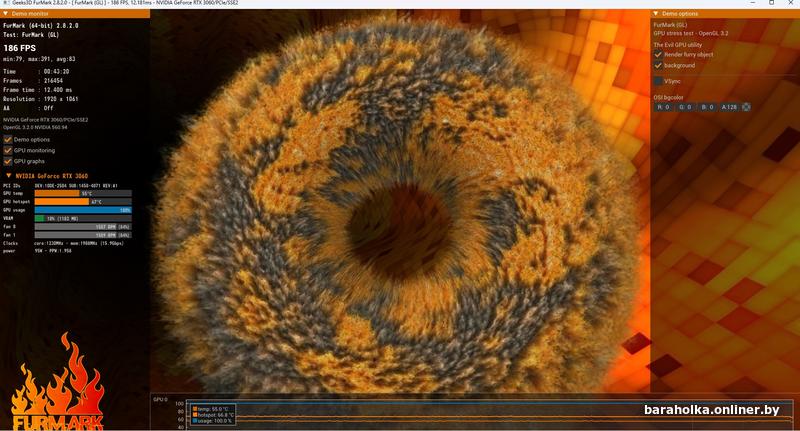Click the GPU 0 graph label

coord(160,400)
